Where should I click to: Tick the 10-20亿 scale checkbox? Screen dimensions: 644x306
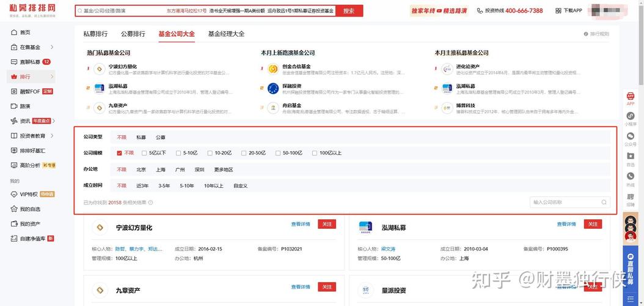pos(210,153)
